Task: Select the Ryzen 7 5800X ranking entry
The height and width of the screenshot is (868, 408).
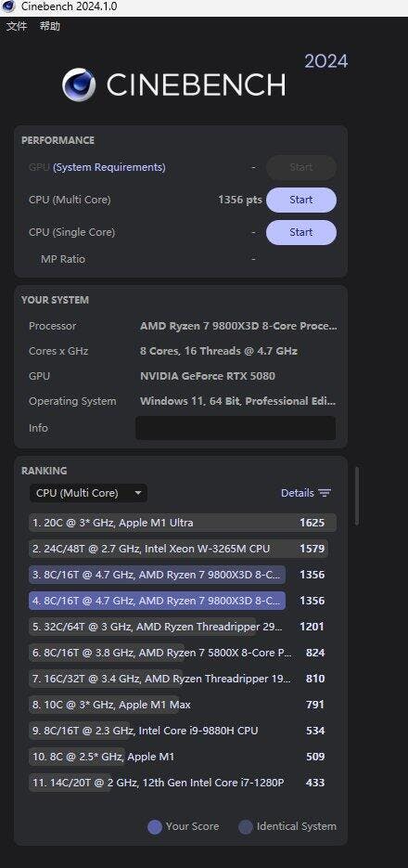Action: pos(183,653)
